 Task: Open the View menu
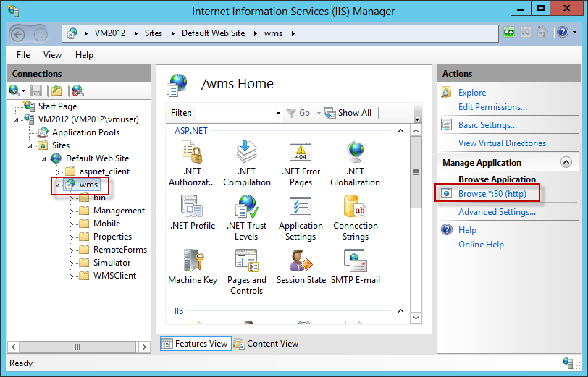52,55
